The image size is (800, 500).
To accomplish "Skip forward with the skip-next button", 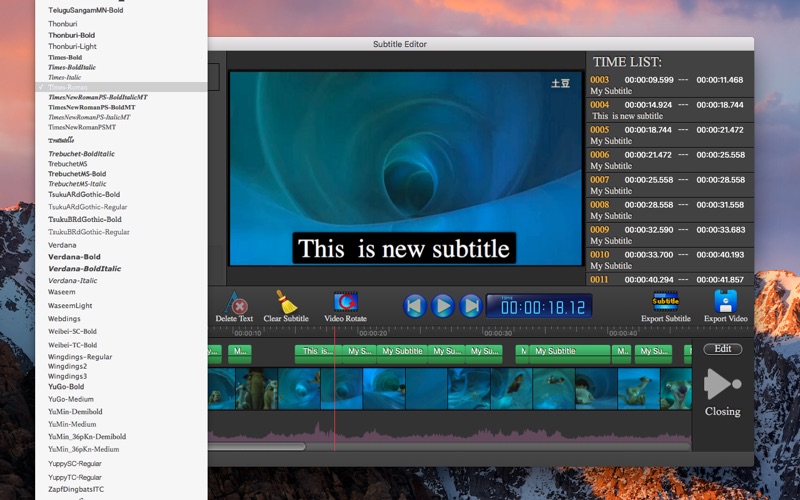I will tap(471, 306).
